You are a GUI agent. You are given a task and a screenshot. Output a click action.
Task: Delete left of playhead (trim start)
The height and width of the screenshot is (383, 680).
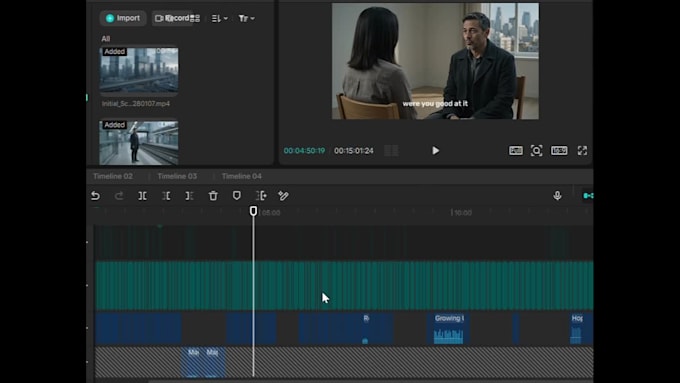click(x=166, y=196)
